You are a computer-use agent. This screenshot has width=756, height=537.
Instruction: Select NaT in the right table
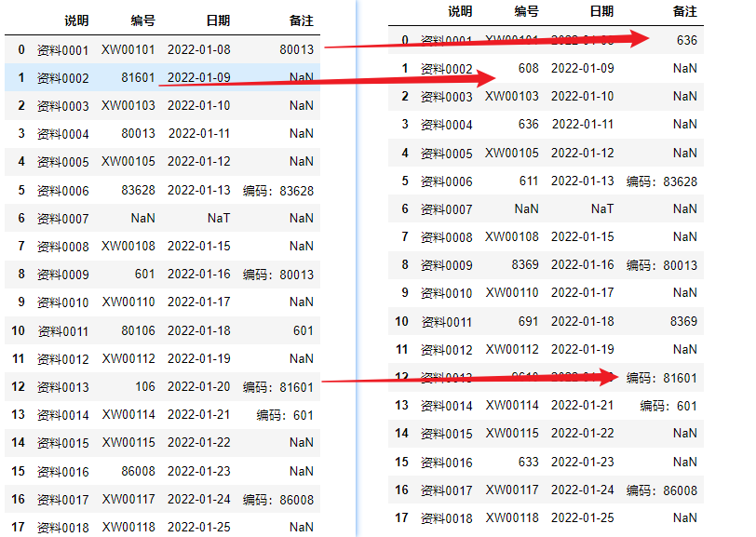pyautogui.click(x=602, y=208)
